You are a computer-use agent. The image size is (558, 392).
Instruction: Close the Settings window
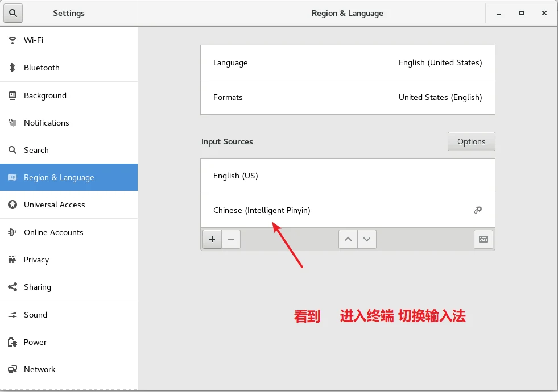tap(544, 13)
